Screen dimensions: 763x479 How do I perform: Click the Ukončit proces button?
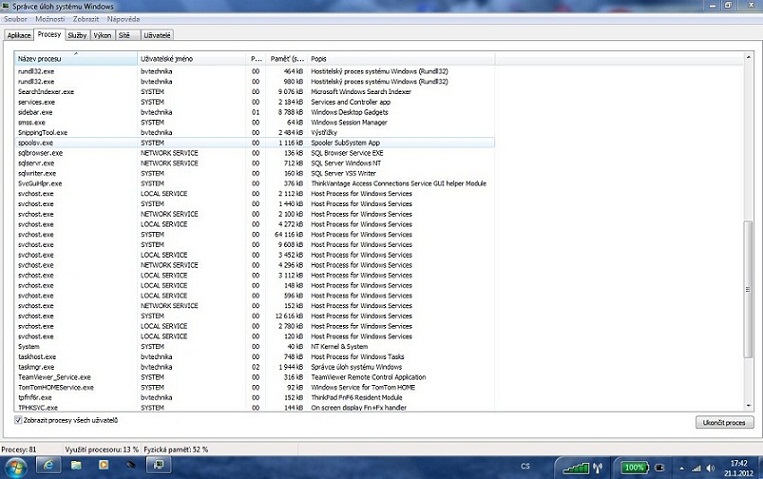click(725, 423)
